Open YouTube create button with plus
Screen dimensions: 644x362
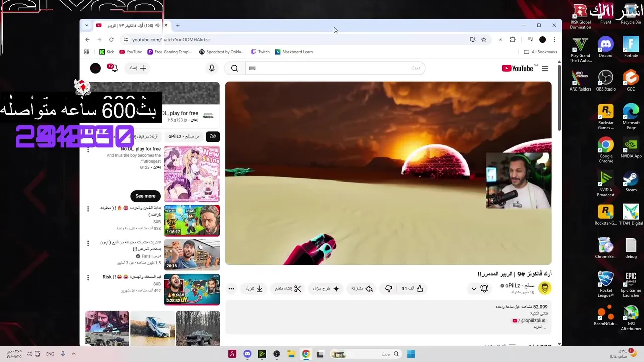pyautogui.click(x=137, y=68)
